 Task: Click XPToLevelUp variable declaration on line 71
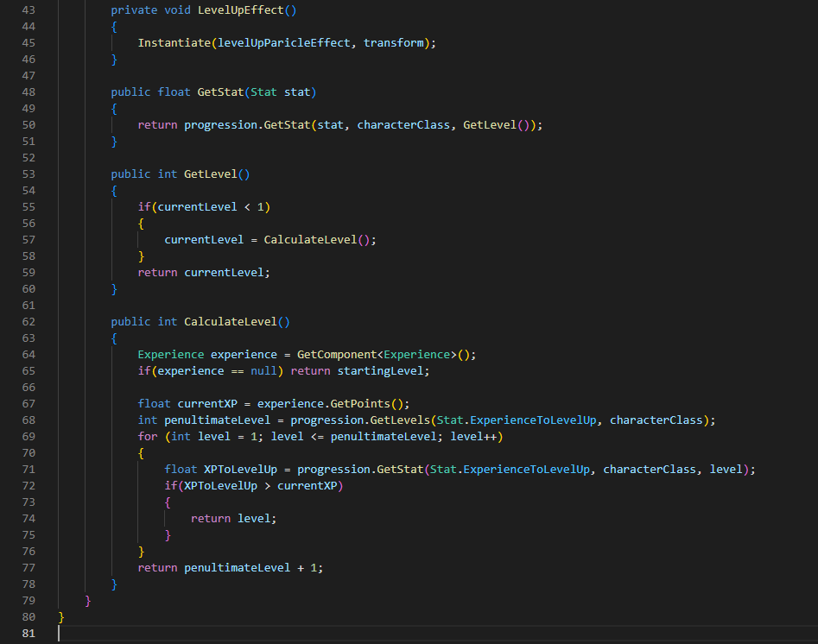click(x=240, y=469)
